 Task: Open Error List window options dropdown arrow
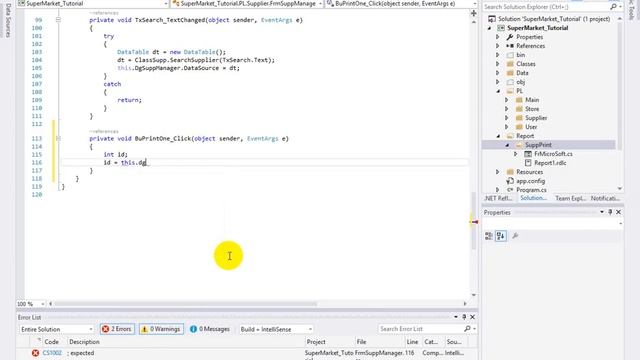pos(456,317)
